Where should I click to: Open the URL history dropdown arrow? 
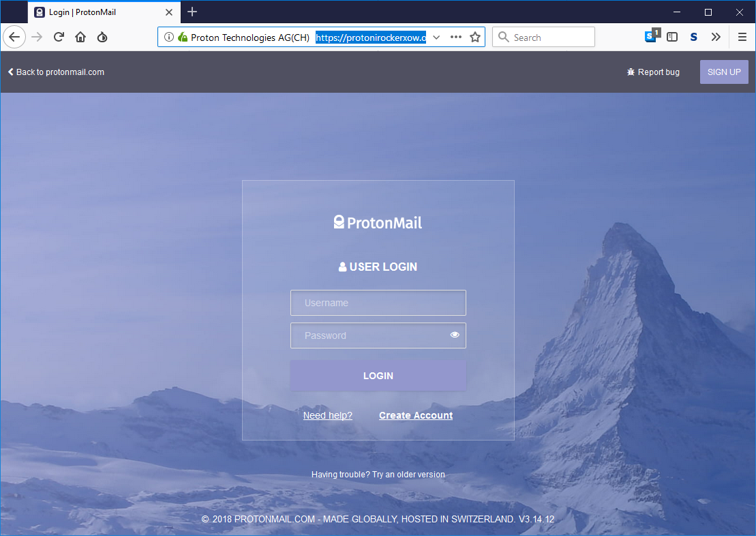(x=436, y=37)
